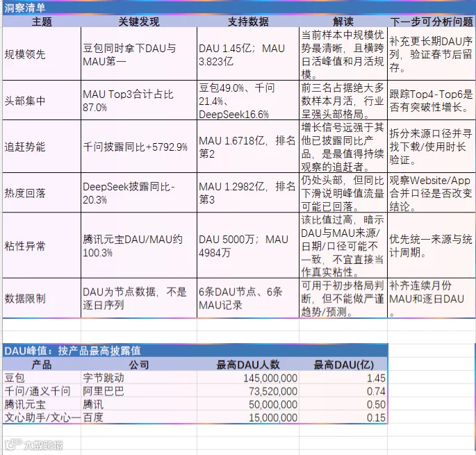
Task: Select the value 0.74
Action: pyautogui.click(x=343, y=391)
